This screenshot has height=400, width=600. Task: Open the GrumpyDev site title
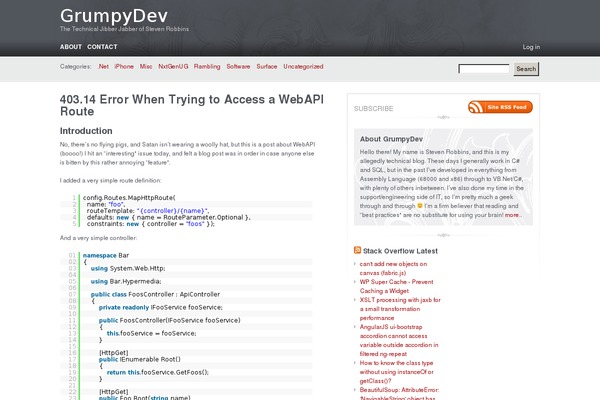point(114,16)
